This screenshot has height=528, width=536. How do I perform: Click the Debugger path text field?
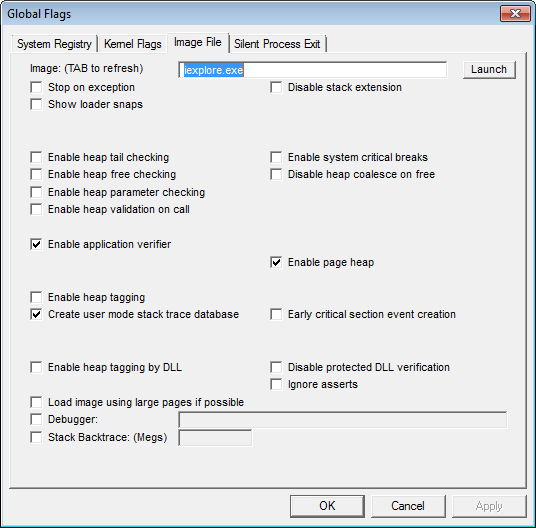343,420
